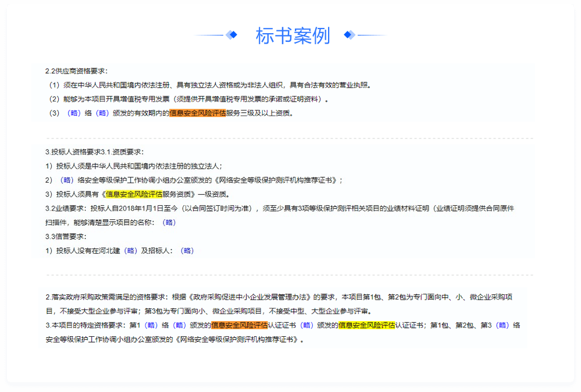
Task: Click 《政府采购促进中小企业发展管理办法》
Action: tap(249, 297)
